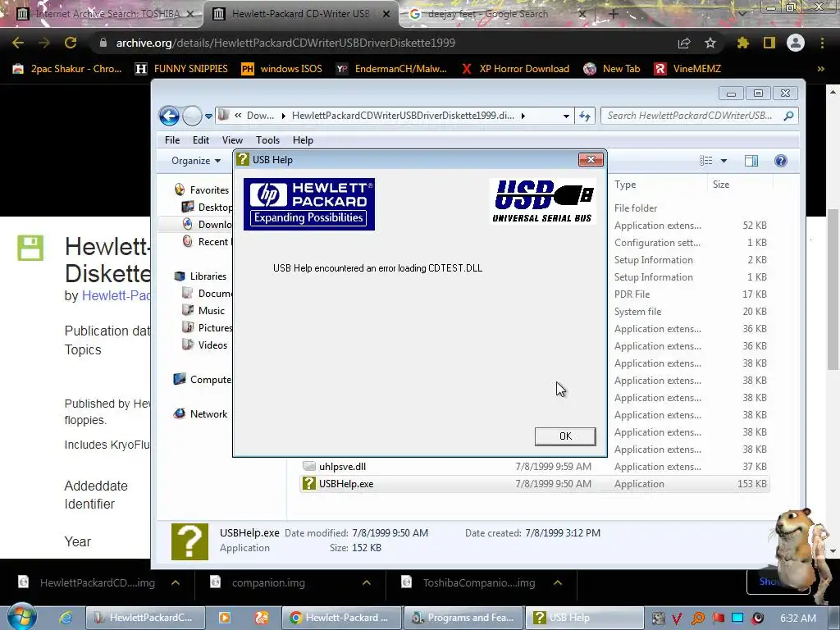Open Chrome three-dot menu

[x=822, y=43]
